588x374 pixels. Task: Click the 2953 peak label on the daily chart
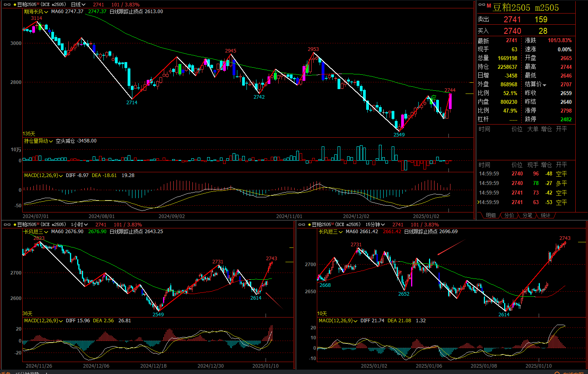point(313,49)
